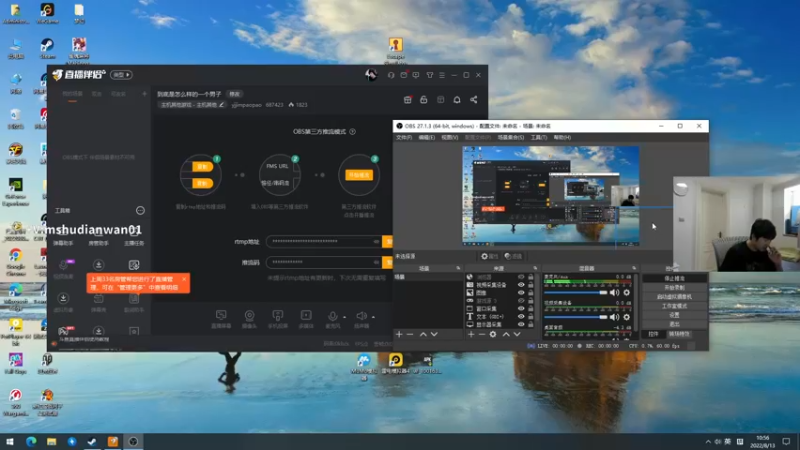This screenshot has width=800, height=450.
Task: Open notification bell in 直播伴侣 header
Action: 457,99
